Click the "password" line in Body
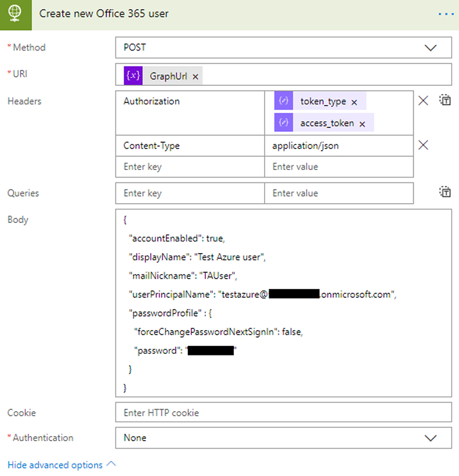459x476 pixels. [185, 350]
